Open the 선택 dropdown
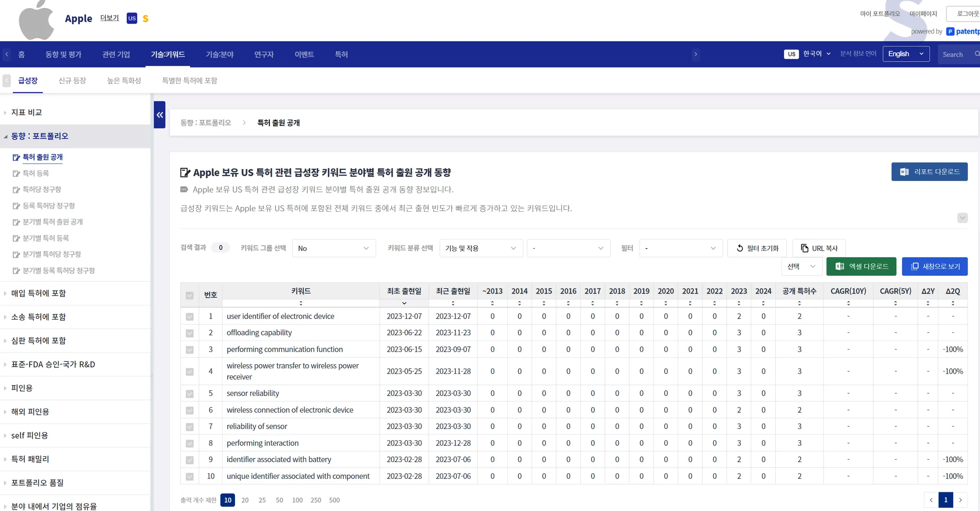Viewport: 980px width, 511px height. click(x=802, y=266)
